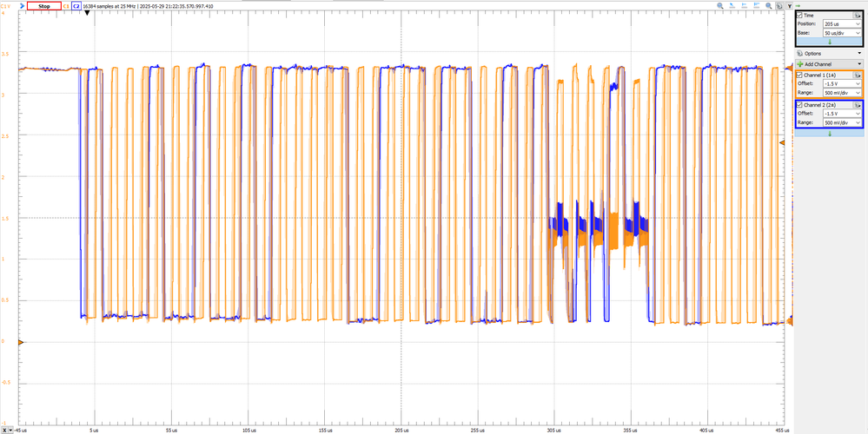Click the Channel 2 (2±) label
The height and width of the screenshot is (434, 868).
click(x=820, y=104)
